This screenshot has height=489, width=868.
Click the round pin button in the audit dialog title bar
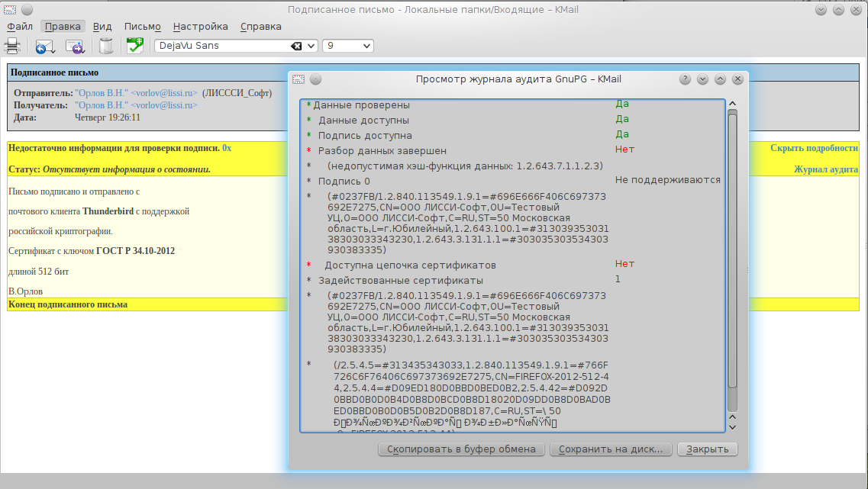315,79
